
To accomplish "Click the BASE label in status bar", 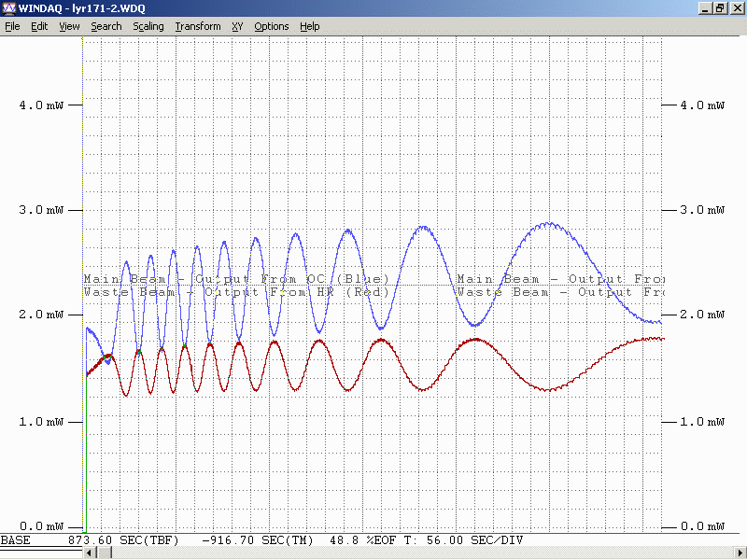I will pyautogui.click(x=15, y=540).
